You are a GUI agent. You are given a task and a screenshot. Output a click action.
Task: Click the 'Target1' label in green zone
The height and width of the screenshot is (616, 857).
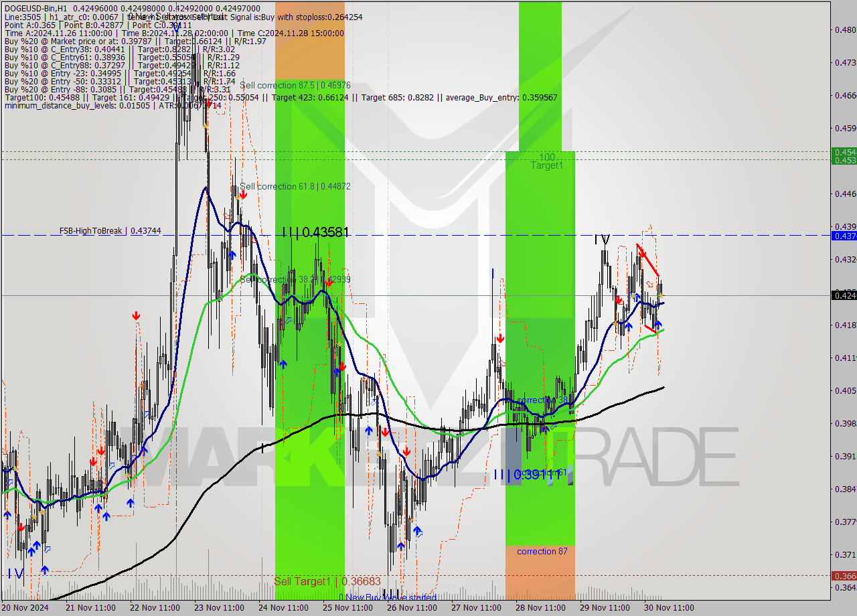pyautogui.click(x=547, y=165)
